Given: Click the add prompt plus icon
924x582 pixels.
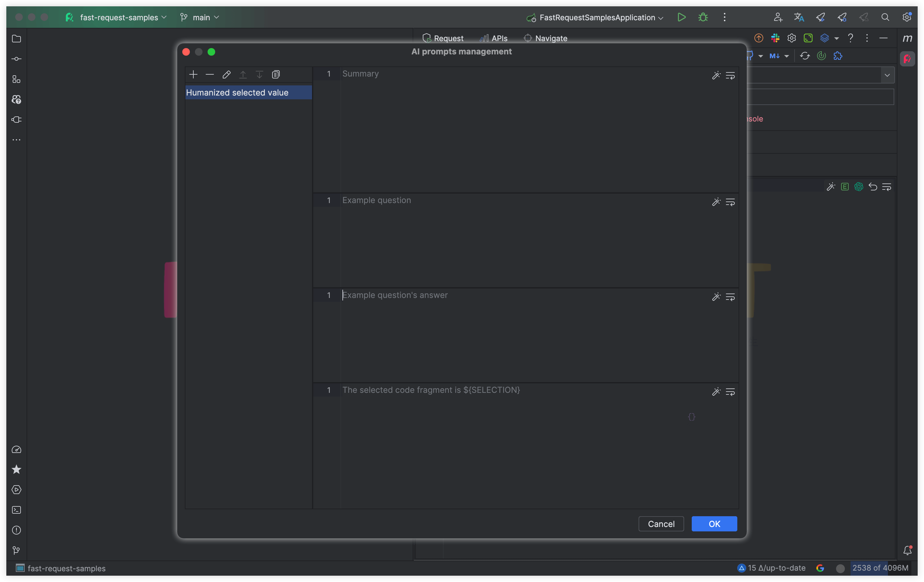Looking at the screenshot, I should point(193,74).
